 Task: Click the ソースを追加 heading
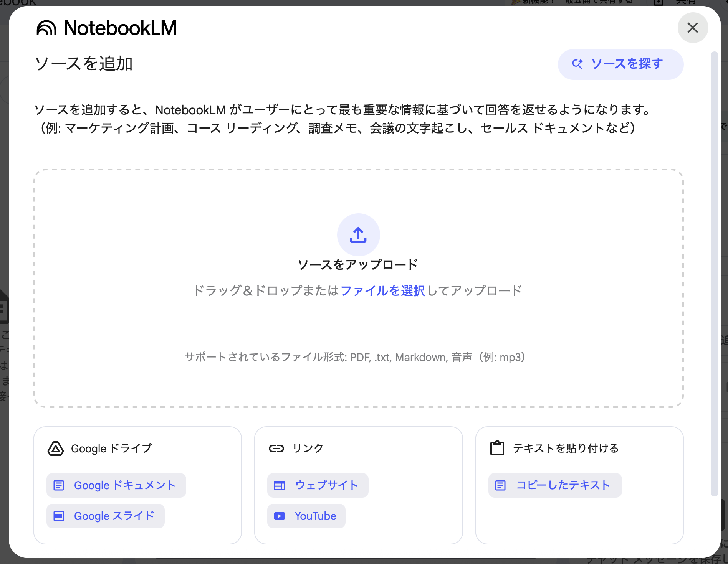coord(84,64)
